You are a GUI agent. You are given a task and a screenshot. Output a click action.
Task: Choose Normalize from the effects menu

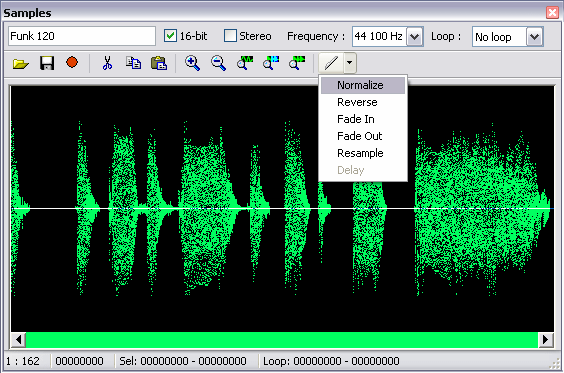pos(363,85)
